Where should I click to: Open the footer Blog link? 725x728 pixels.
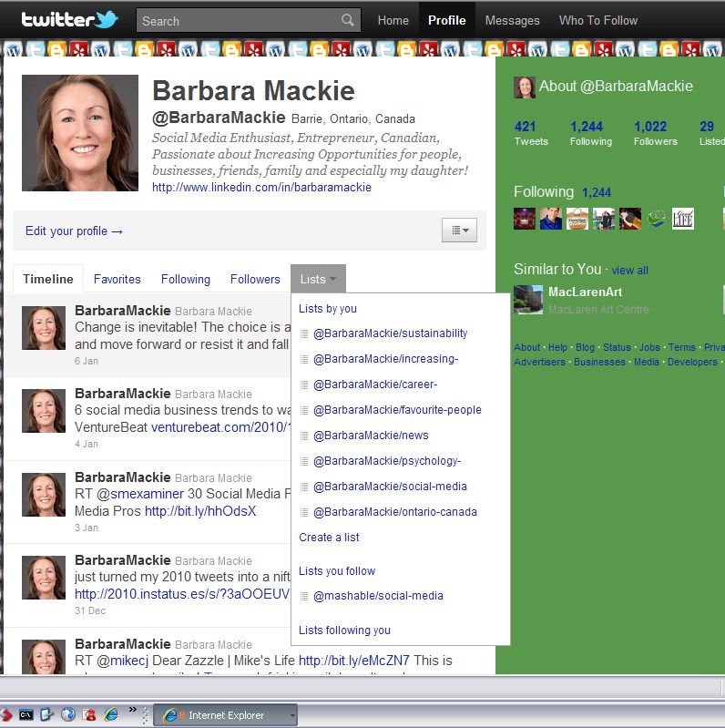[585, 347]
